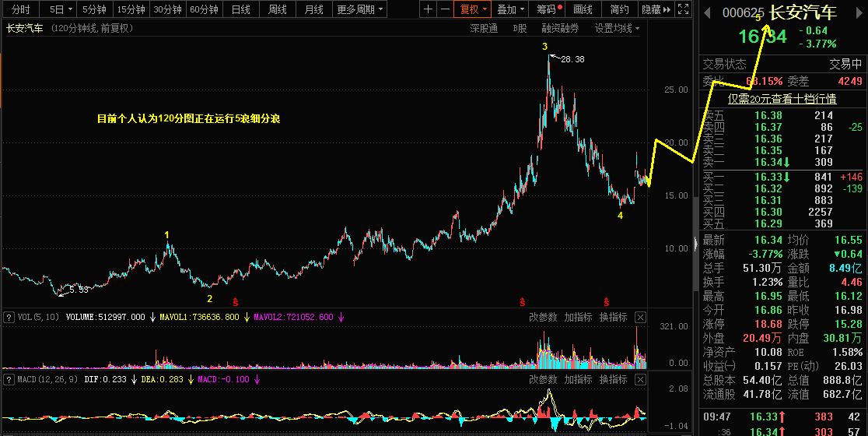
Task: Open 设置均线 moving average settings dropdown
Action: [x=618, y=28]
